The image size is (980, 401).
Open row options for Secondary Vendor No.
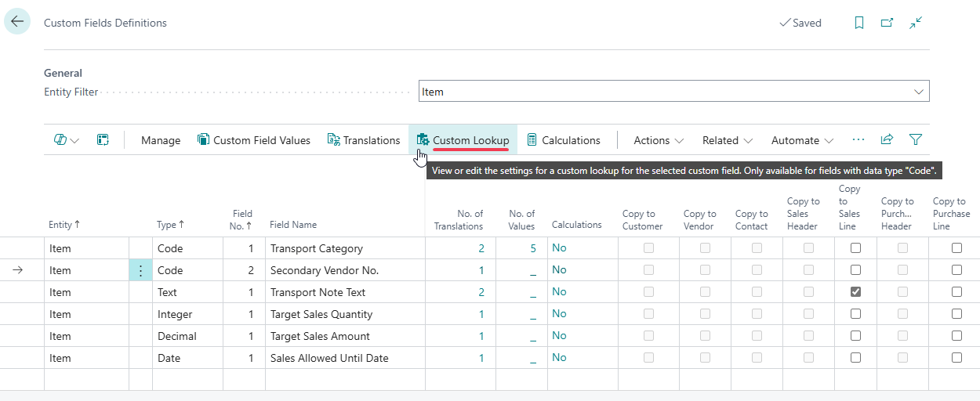140,270
